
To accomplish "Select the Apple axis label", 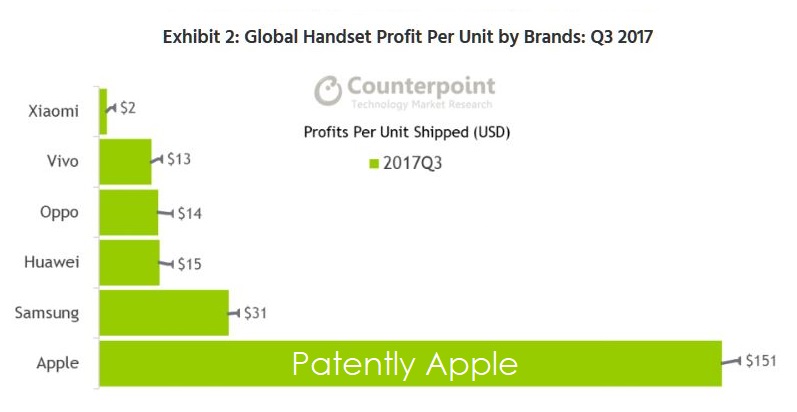I will tap(56, 363).
